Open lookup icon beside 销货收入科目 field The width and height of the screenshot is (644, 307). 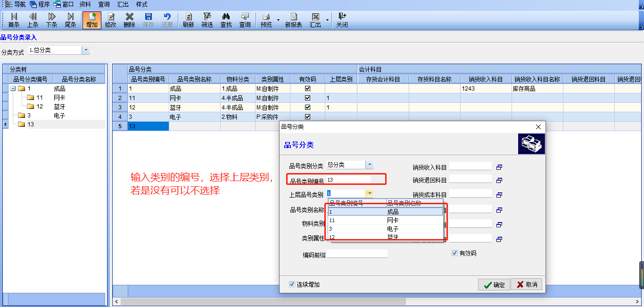pyautogui.click(x=499, y=167)
